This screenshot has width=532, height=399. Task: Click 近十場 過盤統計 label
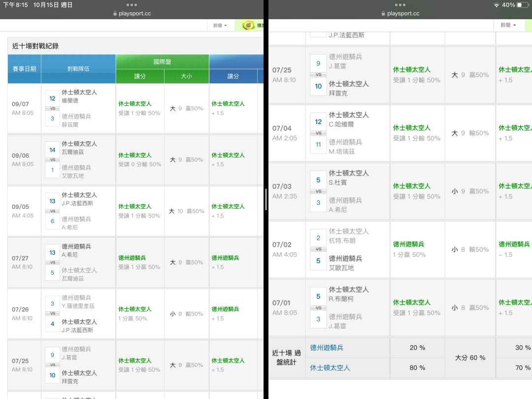click(x=287, y=358)
